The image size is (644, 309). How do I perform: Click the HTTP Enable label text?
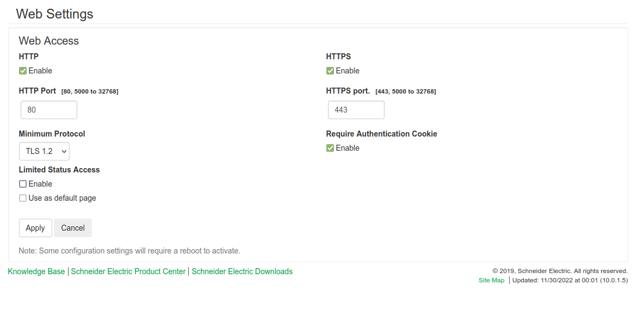[40, 71]
